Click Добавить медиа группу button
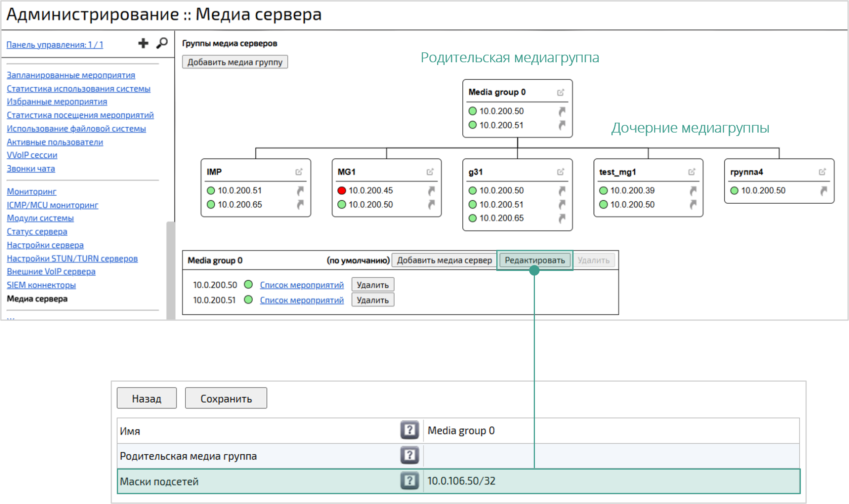The width and height of the screenshot is (849, 504). (x=235, y=62)
